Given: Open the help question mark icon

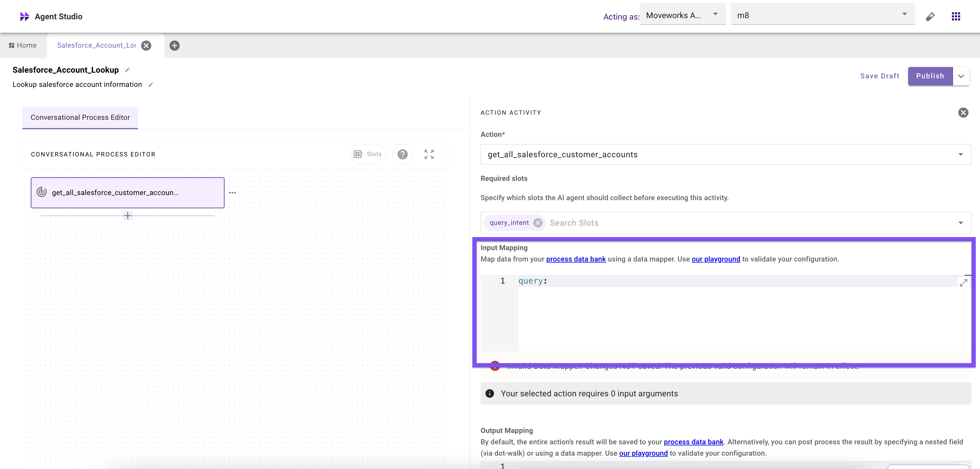Looking at the screenshot, I should [x=403, y=154].
